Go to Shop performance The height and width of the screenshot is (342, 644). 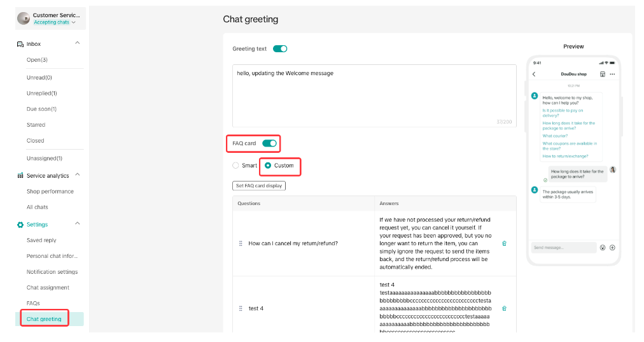(x=50, y=191)
